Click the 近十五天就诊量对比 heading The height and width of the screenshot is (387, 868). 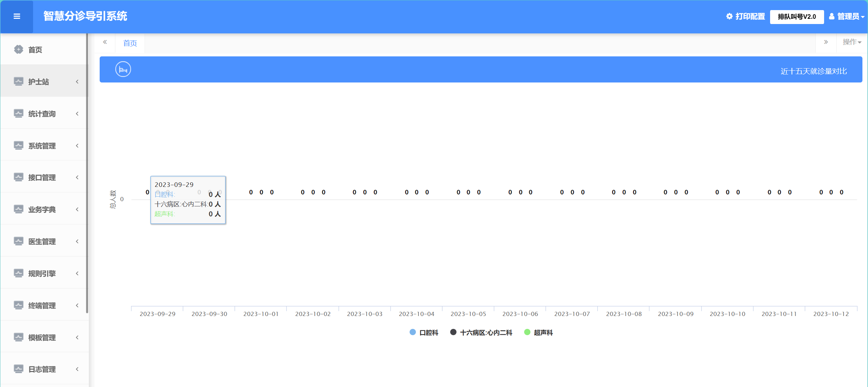point(814,71)
